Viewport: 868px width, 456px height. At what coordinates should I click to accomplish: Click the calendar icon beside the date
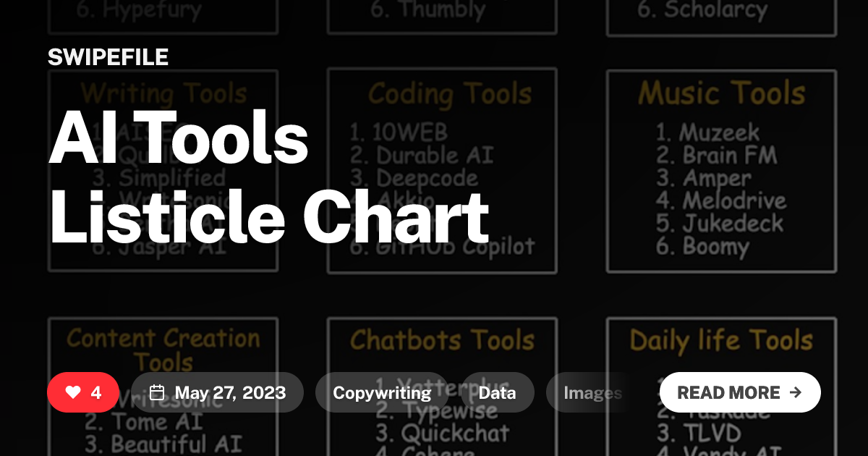point(158,392)
